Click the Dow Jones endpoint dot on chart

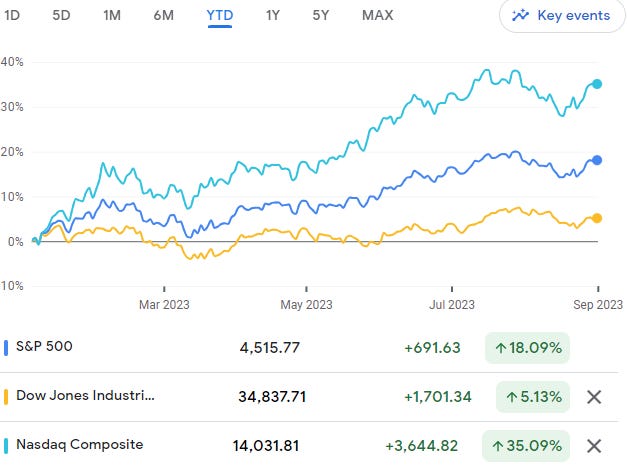tap(597, 218)
